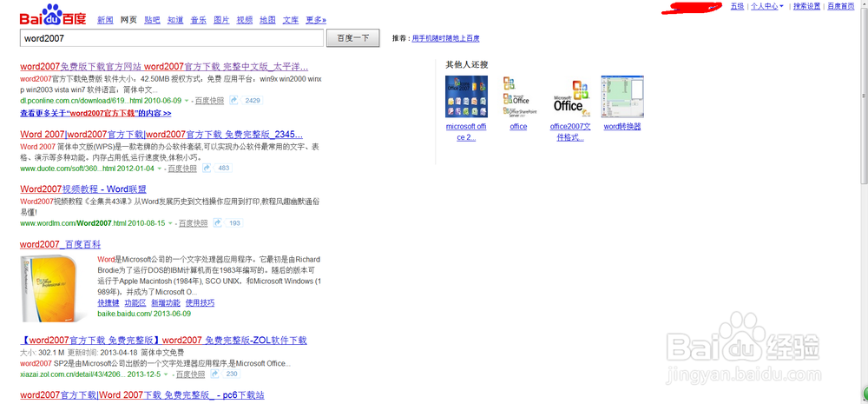Image resolution: width=868 pixels, height=404 pixels.
Task: Expand the arrow after dl.pconline.com.cn URL
Action: [187, 101]
